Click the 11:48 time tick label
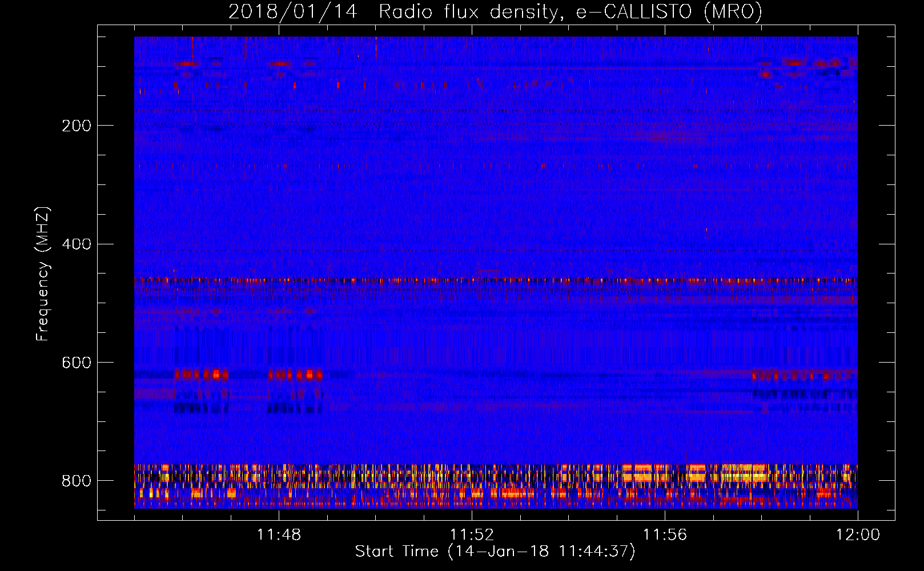The image size is (924, 571). [279, 535]
